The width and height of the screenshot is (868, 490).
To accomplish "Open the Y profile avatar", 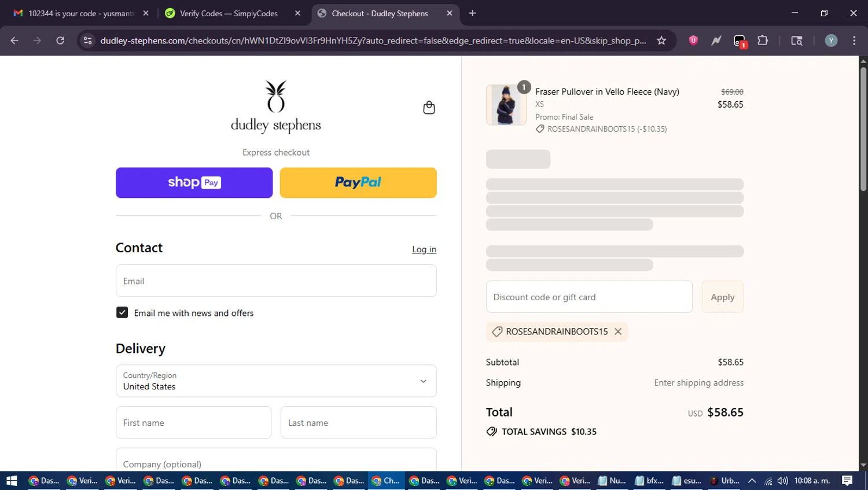I will click(x=831, y=40).
